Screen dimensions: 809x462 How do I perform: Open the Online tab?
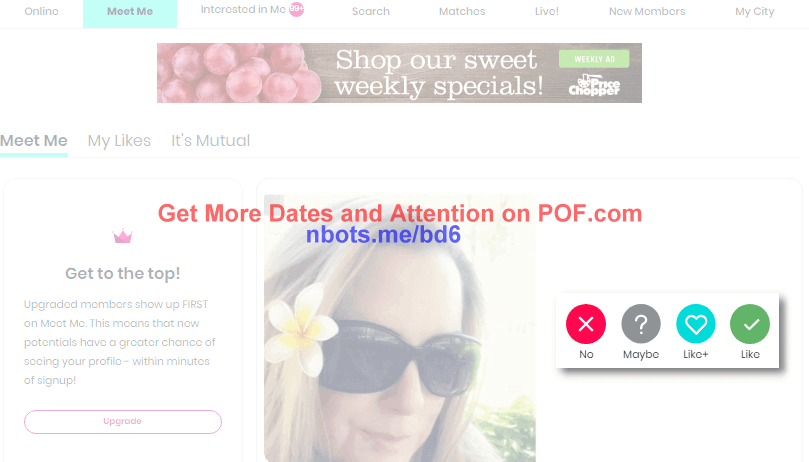(x=41, y=11)
